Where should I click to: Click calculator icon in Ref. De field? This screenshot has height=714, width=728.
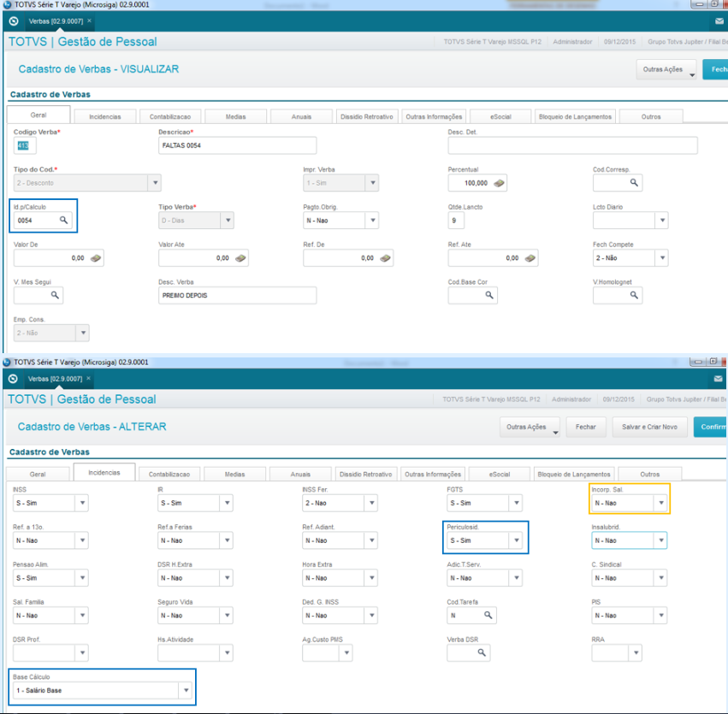[385, 258]
